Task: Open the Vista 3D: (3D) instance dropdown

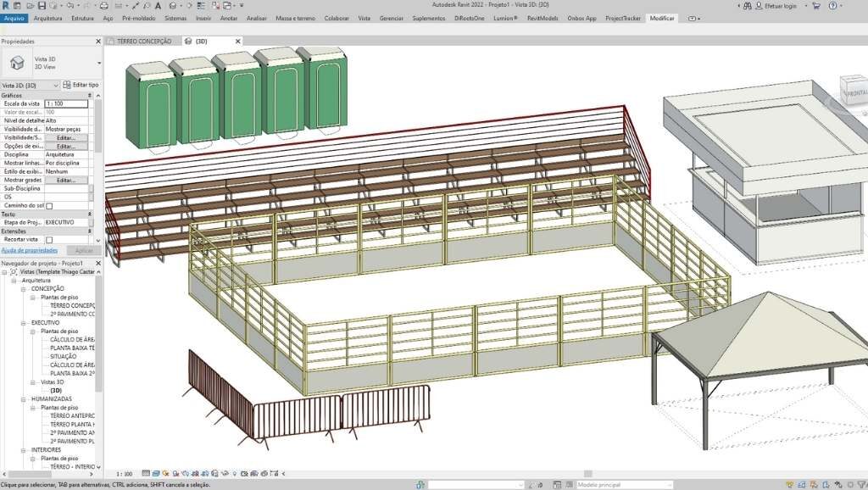Action: (x=56, y=85)
